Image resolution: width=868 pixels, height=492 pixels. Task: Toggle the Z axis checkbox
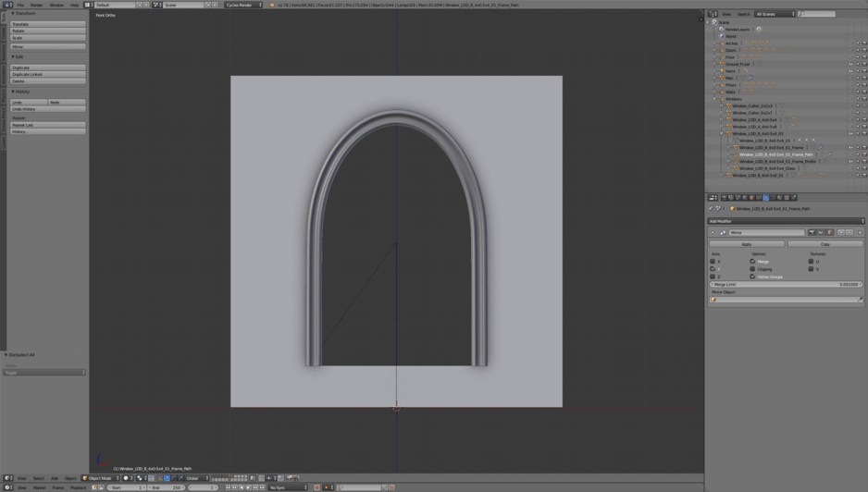tap(713, 277)
